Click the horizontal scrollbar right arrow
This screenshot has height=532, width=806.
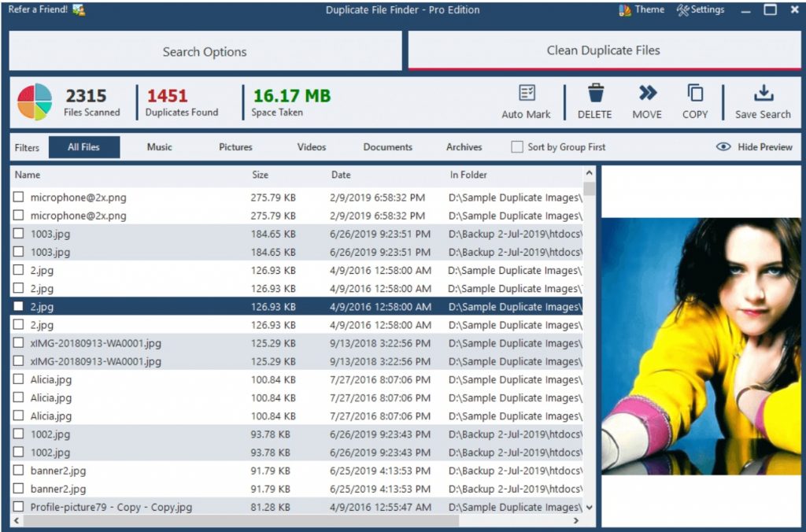576,521
